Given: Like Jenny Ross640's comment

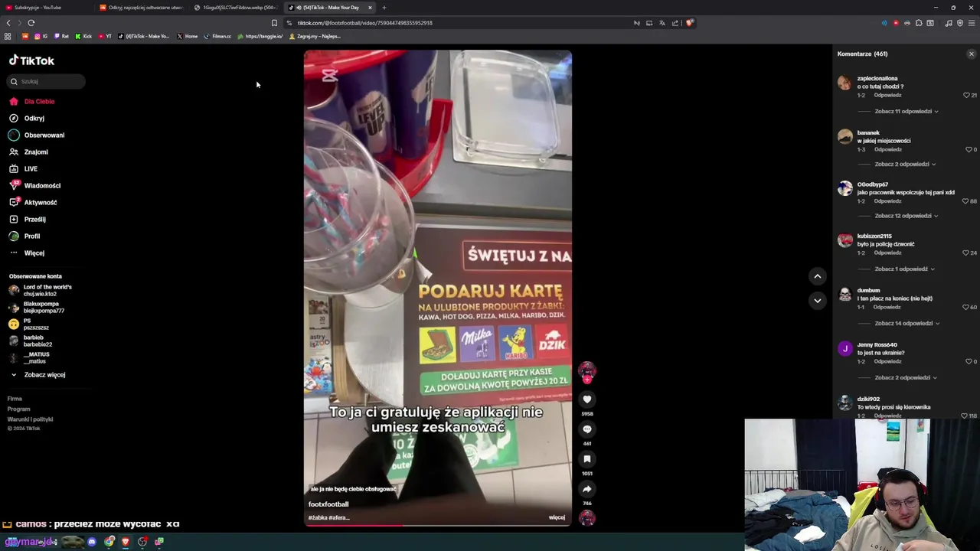Looking at the screenshot, I should click(x=969, y=361).
